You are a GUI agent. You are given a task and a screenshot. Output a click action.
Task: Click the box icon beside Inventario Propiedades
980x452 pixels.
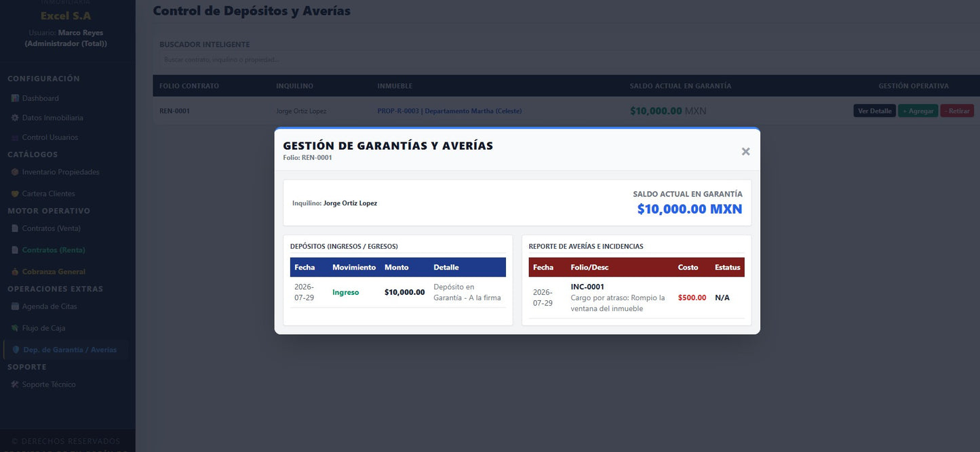pyautogui.click(x=16, y=172)
